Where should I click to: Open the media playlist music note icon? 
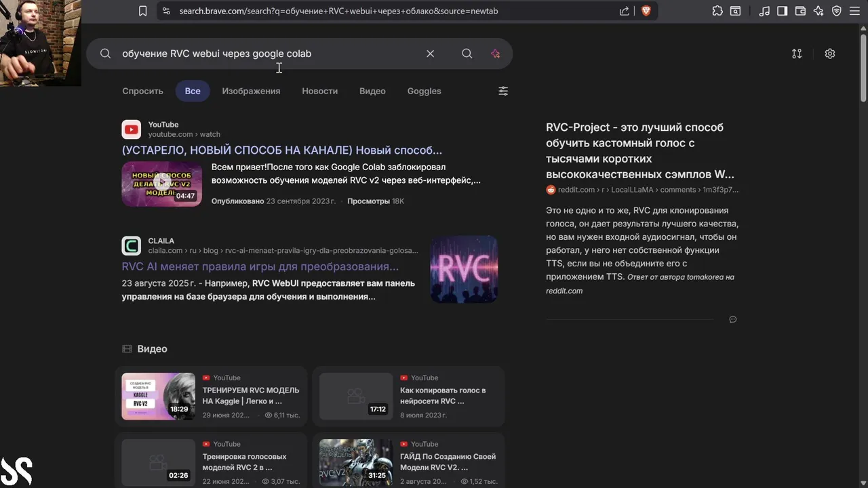coord(764,11)
